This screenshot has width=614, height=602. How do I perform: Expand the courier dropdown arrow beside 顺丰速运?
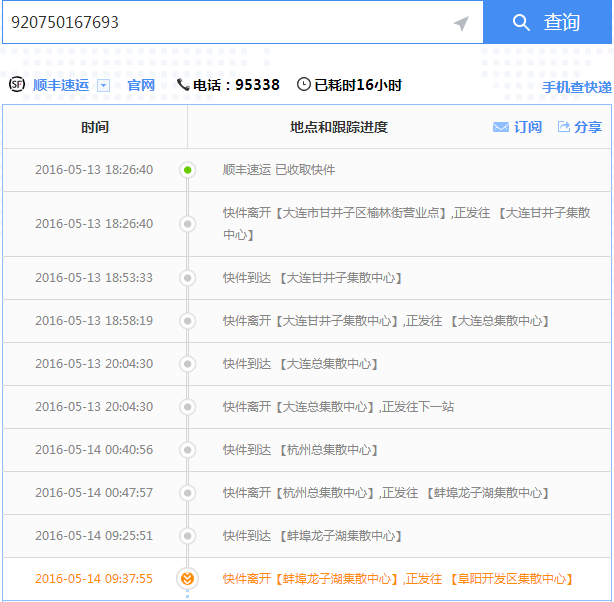pyautogui.click(x=103, y=85)
